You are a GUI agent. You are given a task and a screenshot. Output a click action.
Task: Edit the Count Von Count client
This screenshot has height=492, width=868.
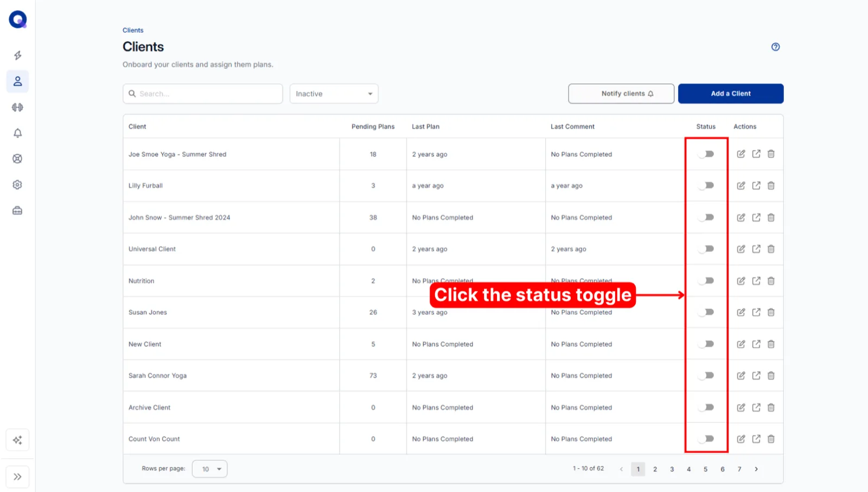(741, 439)
